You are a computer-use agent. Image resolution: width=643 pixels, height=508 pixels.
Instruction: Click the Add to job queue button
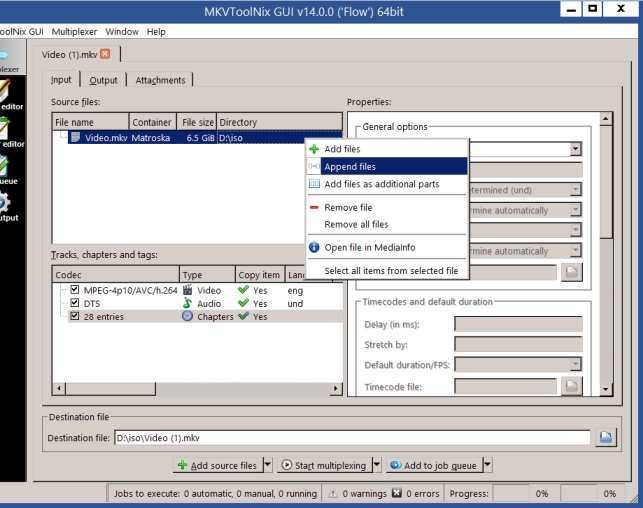click(434, 465)
